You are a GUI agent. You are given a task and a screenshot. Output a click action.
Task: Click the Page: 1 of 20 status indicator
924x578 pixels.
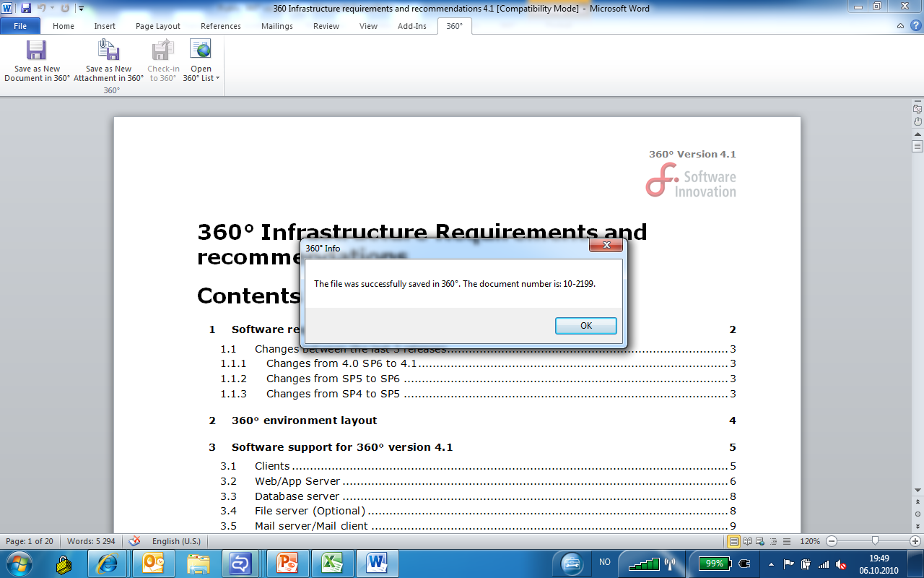point(30,541)
